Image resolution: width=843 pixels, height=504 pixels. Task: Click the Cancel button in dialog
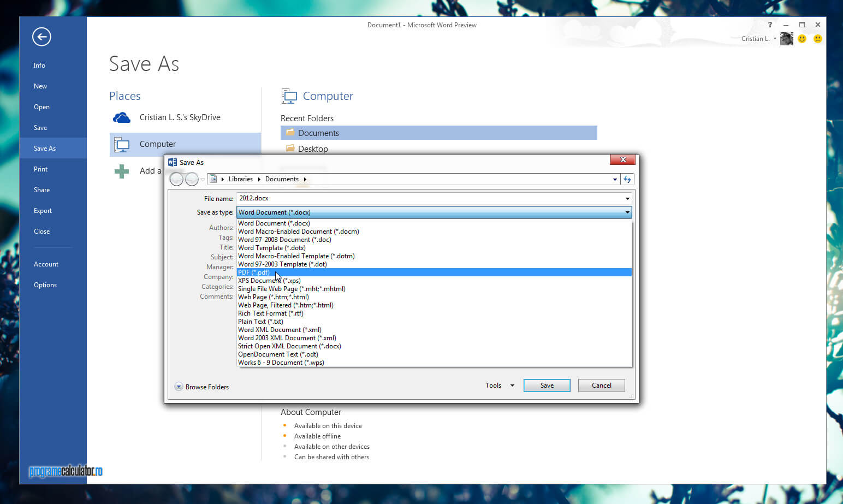tap(602, 386)
